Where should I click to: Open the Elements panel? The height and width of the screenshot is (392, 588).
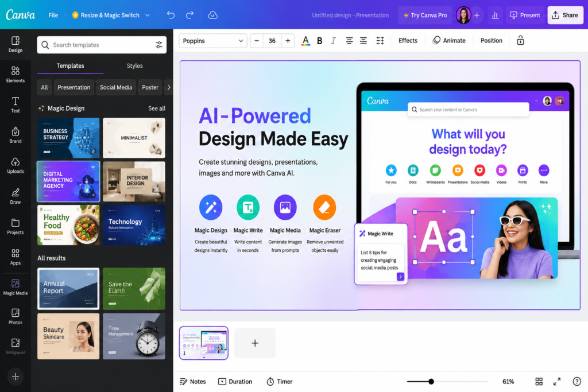(16, 75)
